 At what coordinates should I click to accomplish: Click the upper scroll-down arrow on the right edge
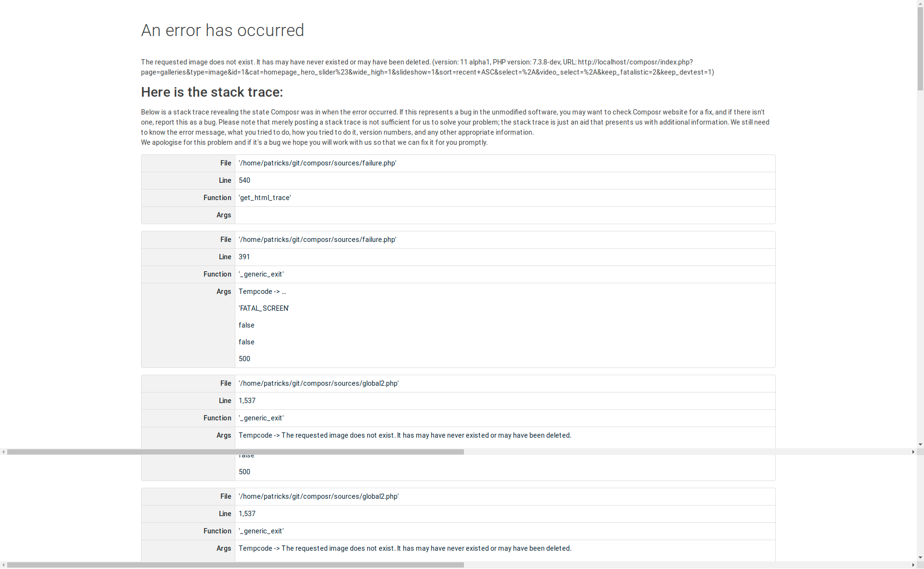(x=920, y=445)
